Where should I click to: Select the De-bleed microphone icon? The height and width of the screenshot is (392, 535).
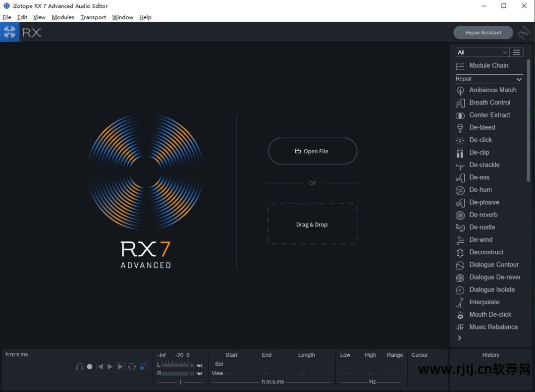click(460, 128)
